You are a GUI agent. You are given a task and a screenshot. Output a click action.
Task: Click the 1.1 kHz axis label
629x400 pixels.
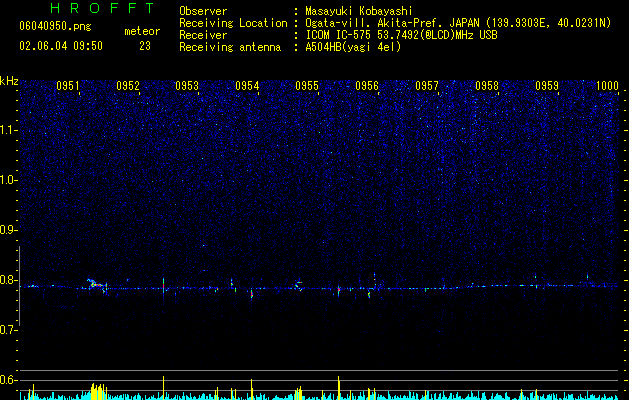coord(9,130)
